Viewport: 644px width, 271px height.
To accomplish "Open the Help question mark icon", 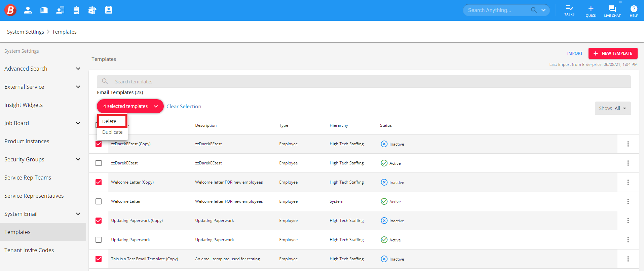I will click(x=634, y=11).
